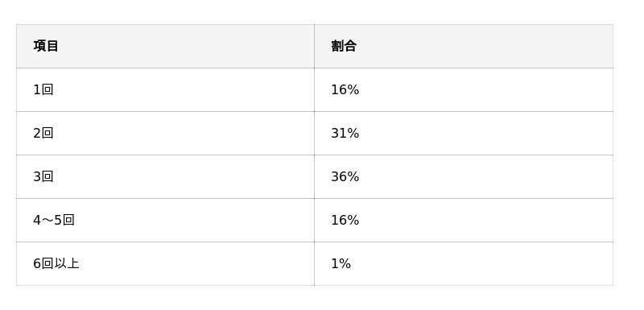The height and width of the screenshot is (310, 644).
Task: Click blank area right of 2回 label
Action: (x=184, y=133)
